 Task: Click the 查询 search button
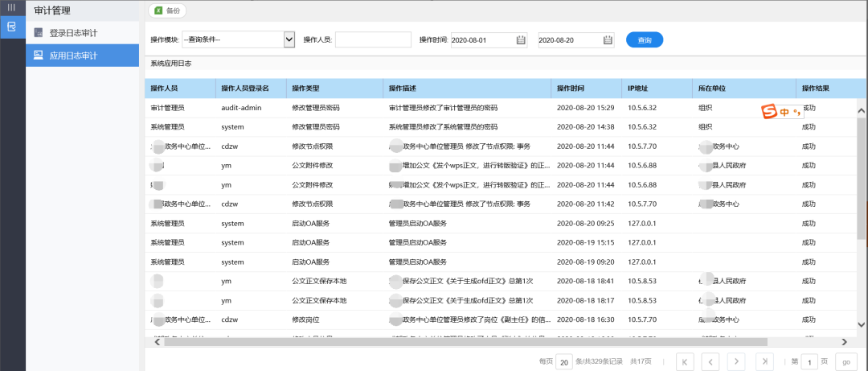pyautogui.click(x=644, y=39)
